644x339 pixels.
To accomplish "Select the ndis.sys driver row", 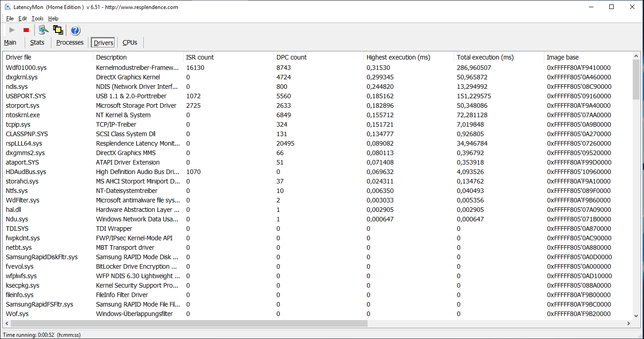I will [317, 87].
